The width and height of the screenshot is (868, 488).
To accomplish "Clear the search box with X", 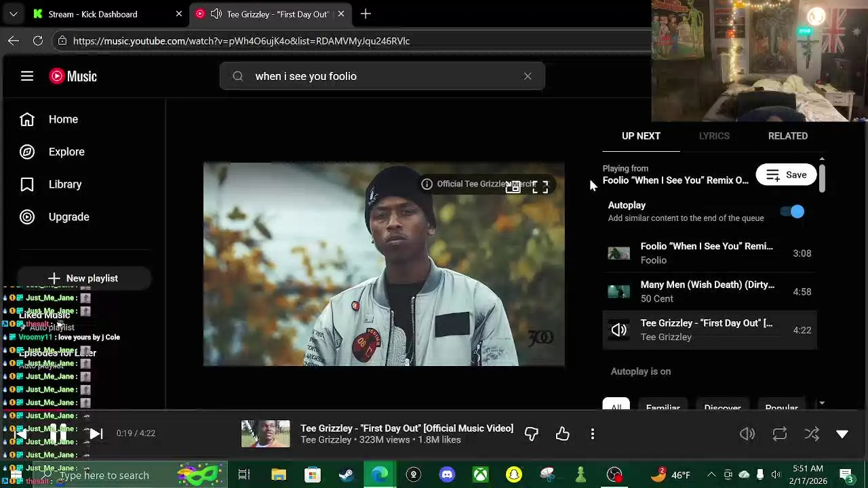I will point(528,76).
